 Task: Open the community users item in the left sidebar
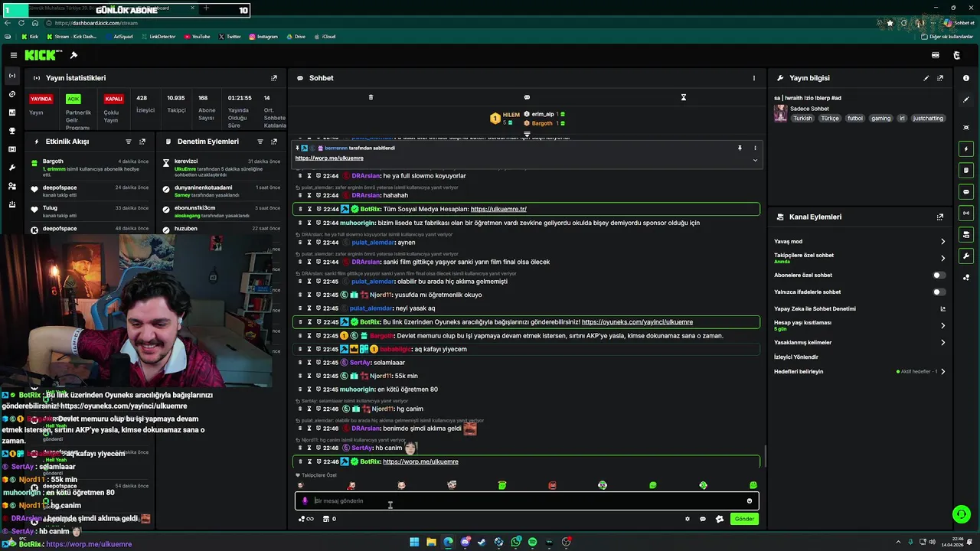click(x=11, y=186)
